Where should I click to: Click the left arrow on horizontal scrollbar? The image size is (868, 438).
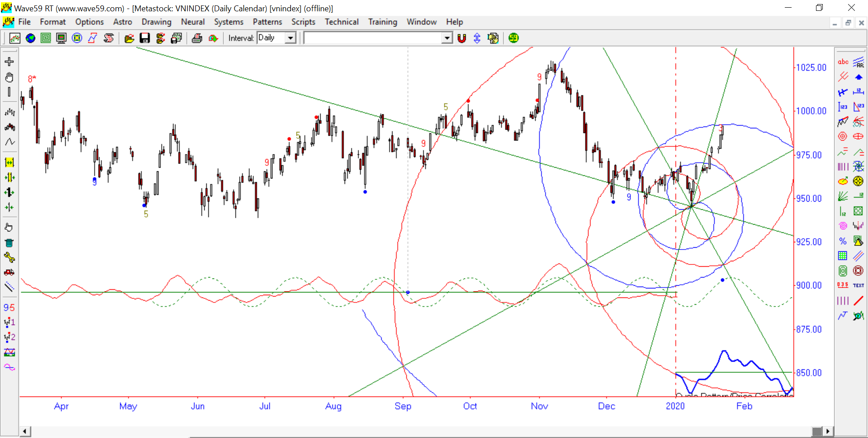(25, 431)
